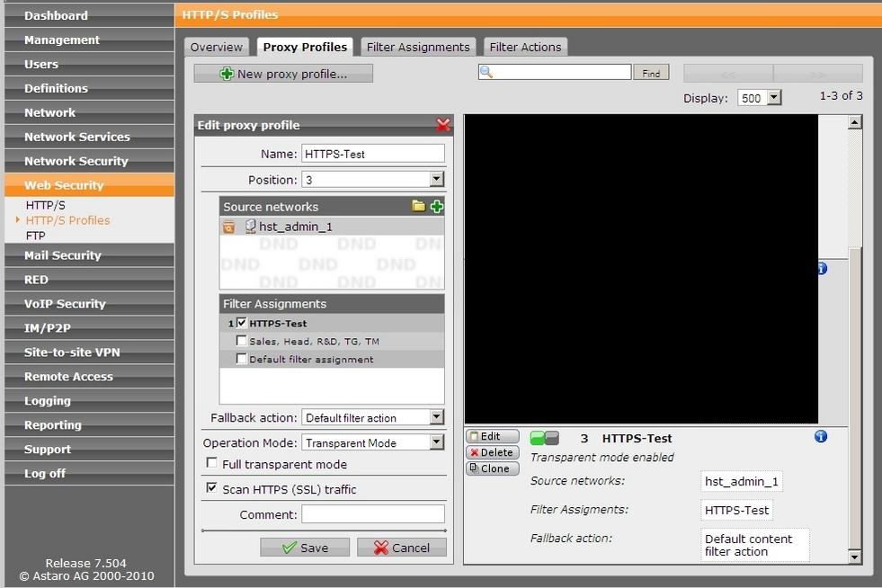882x588 pixels.
Task: Click the Save button
Action: click(x=305, y=548)
